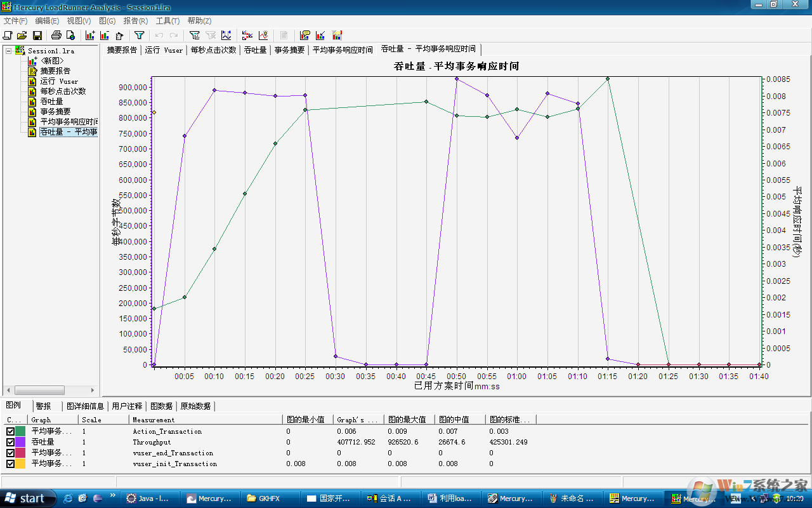Image resolution: width=812 pixels, height=508 pixels.
Task: Open the 工具 menu
Action: point(166,20)
